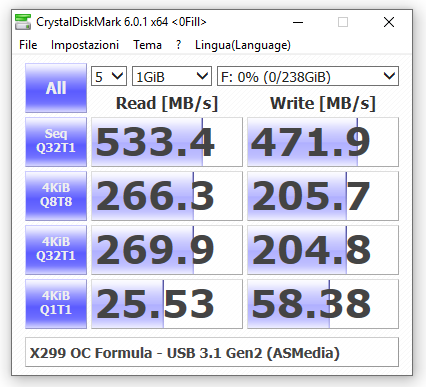The height and width of the screenshot is (387, 426).
Task: Open the Lingua(Language) menu
Action: tap(243, 45)
